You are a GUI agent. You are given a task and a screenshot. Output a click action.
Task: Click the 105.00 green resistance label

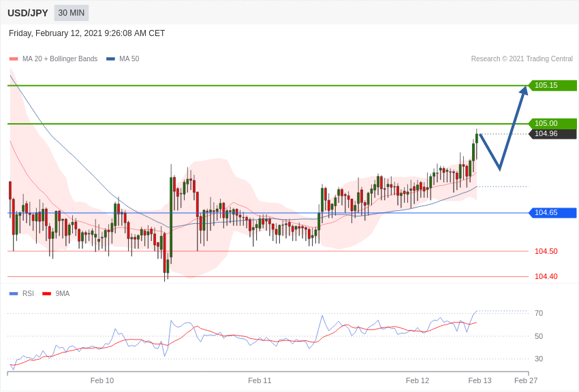click(x=553, y=124)
